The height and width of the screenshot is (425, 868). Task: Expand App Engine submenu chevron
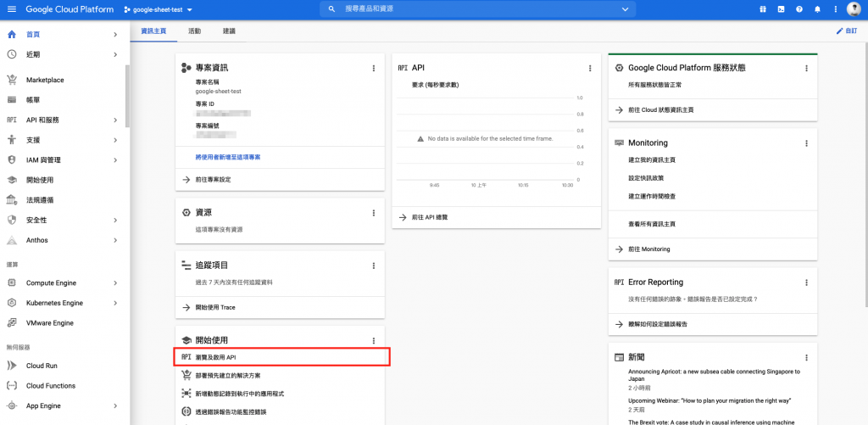(x=115, y=405)
